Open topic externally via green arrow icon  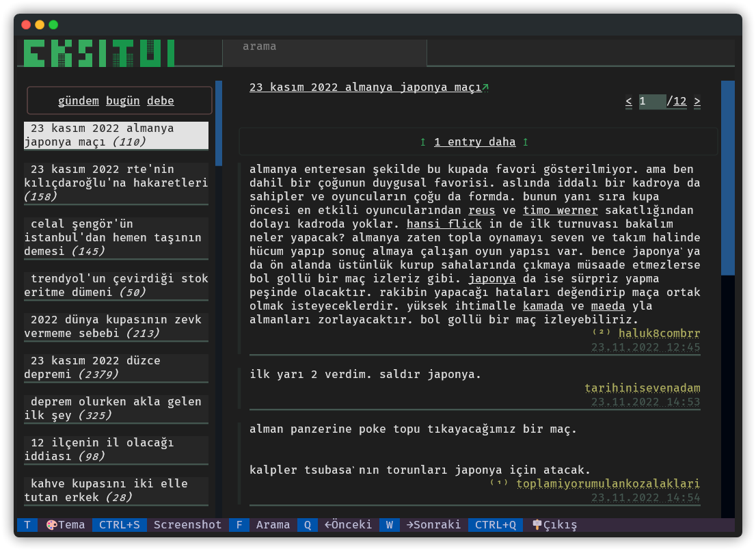pos(485,87)
